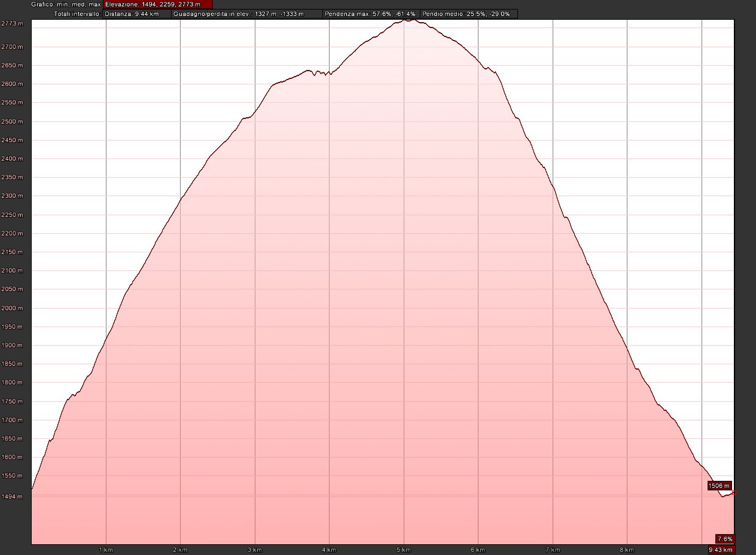This screenshot has height=555, width=756.
Task: Click the 2500 m label on elevation axis
Action: click(12, 121)
